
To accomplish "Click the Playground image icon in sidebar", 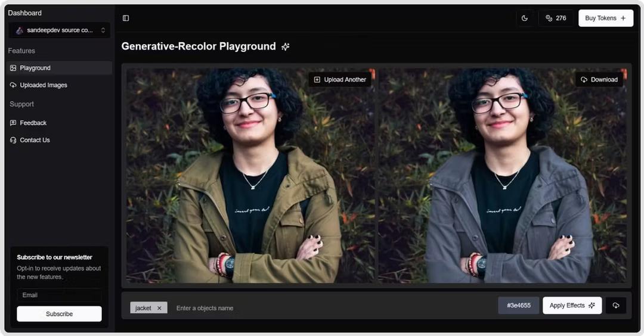I will coord(13,68).
